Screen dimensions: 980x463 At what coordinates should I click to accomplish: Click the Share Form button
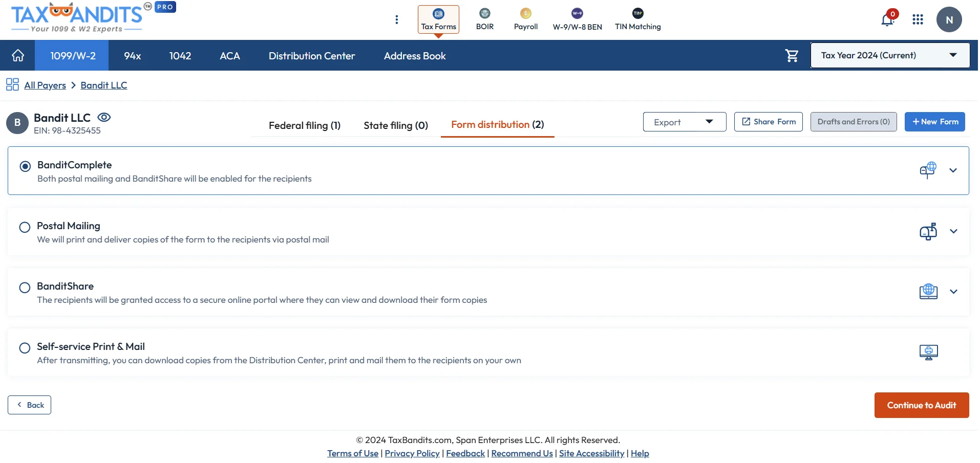[x=768, y=122]
